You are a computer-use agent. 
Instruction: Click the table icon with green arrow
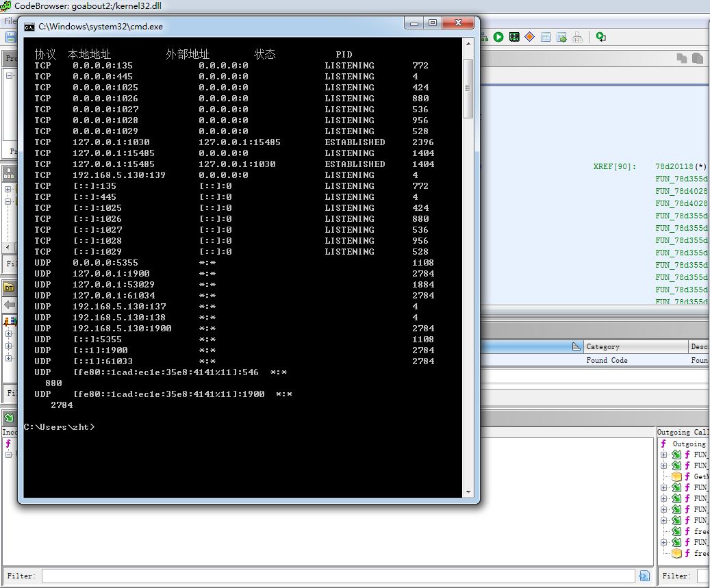pyautogui.click(x=561, y=37)
